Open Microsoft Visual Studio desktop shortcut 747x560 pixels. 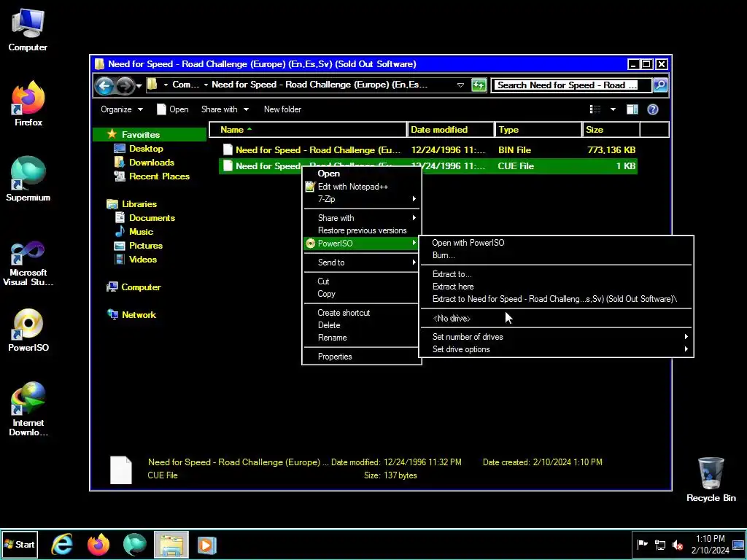(28, 263)
